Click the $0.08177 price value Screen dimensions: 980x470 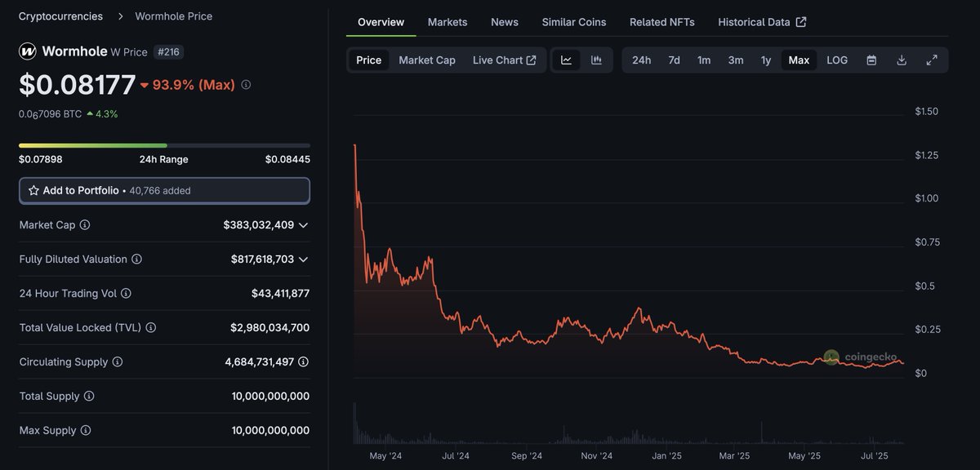point(78,85)
